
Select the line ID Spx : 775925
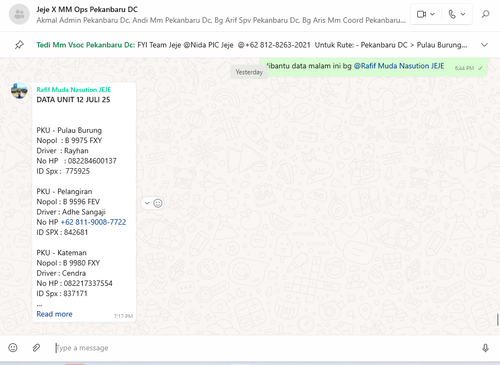[63, 171]
